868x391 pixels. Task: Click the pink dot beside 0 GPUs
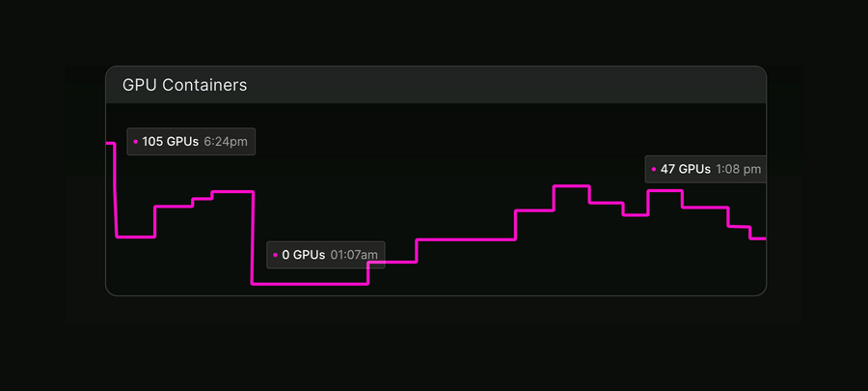point(275,256)
